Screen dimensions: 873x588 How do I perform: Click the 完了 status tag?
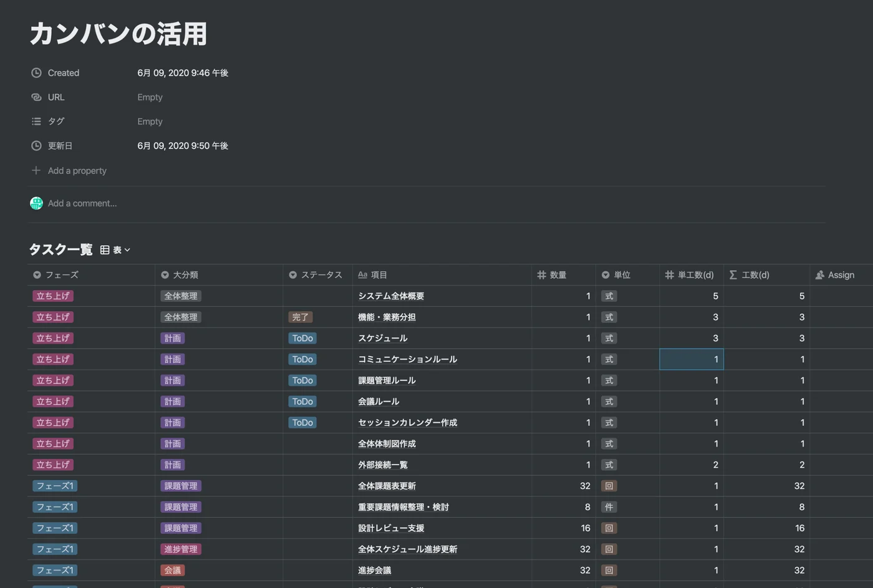tap(301, 317)
